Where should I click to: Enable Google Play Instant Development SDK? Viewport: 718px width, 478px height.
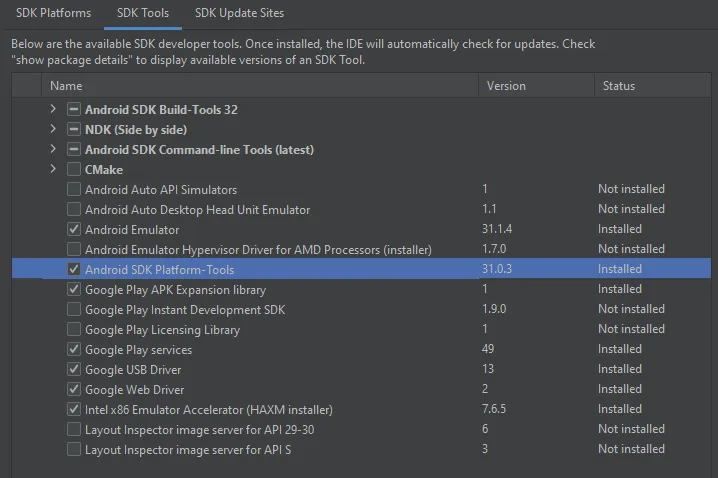73,309
